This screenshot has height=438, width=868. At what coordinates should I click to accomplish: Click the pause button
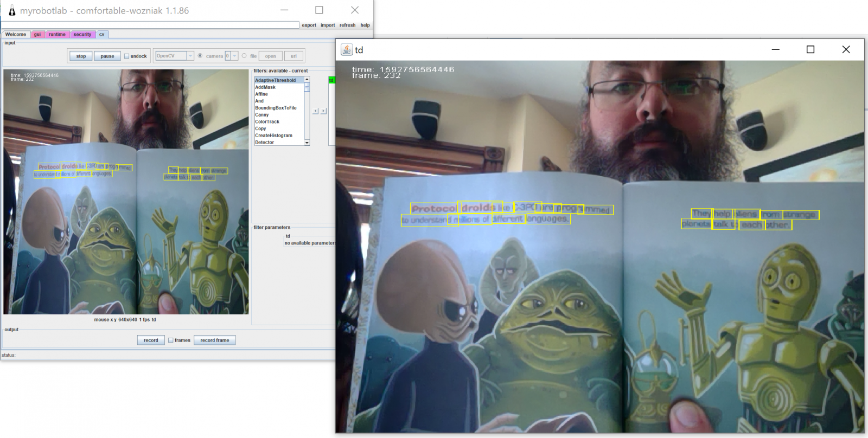click(x=107, y=56)
